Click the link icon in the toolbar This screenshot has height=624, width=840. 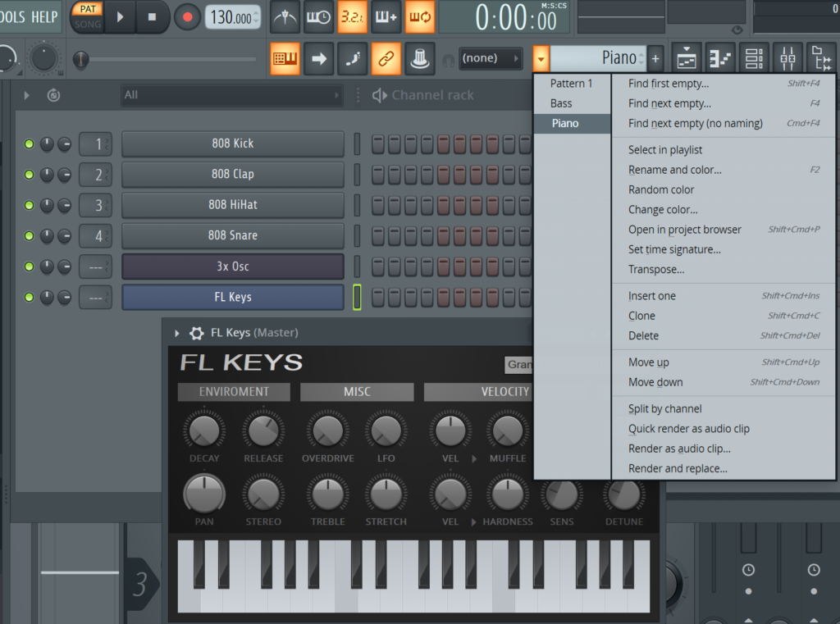pos(386,58)
